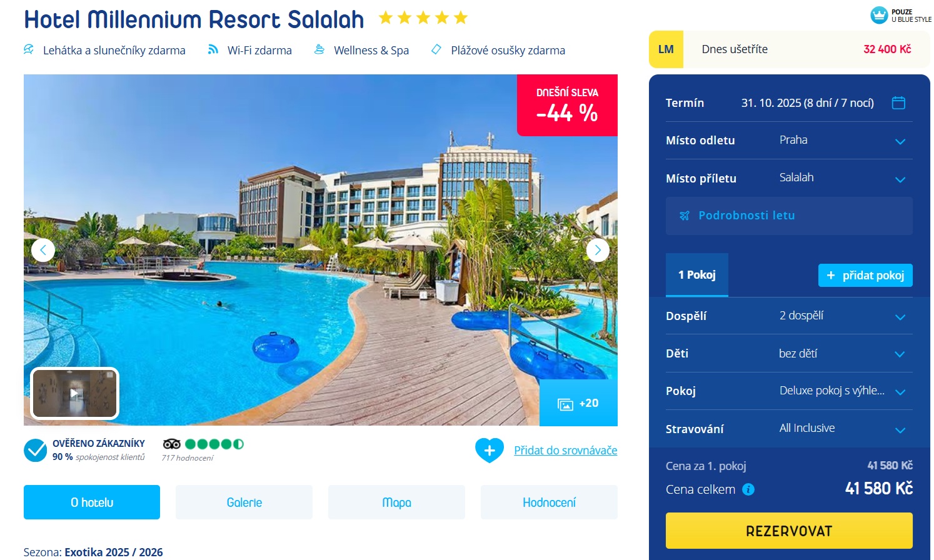Viewport: 934px width, 560px height.
Task: Select the 1 Pokoj room tab
Action: point(697,275)
